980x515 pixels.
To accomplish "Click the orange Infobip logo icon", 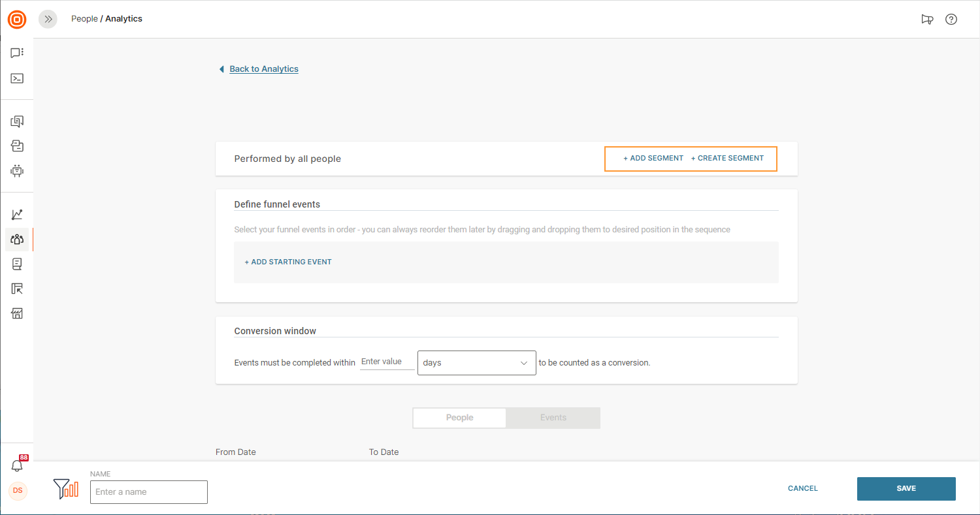I will click(17, 20).
